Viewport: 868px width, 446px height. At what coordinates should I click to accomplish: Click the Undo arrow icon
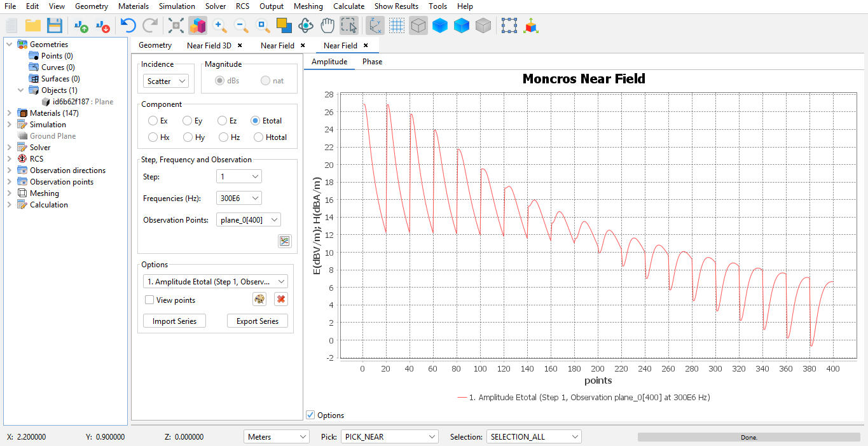click(128, 25)
